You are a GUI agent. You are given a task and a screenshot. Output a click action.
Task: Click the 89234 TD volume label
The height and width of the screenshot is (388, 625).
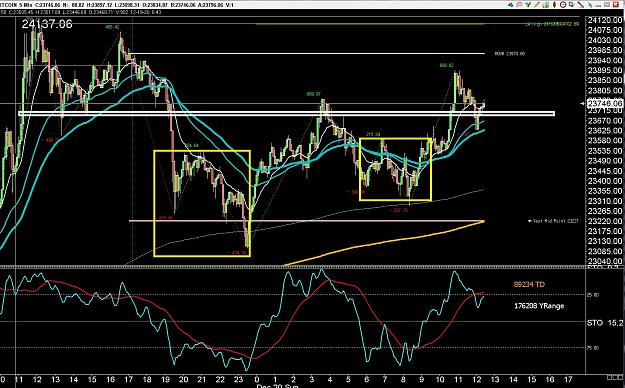pyautogui.click(x=529, y=284)
